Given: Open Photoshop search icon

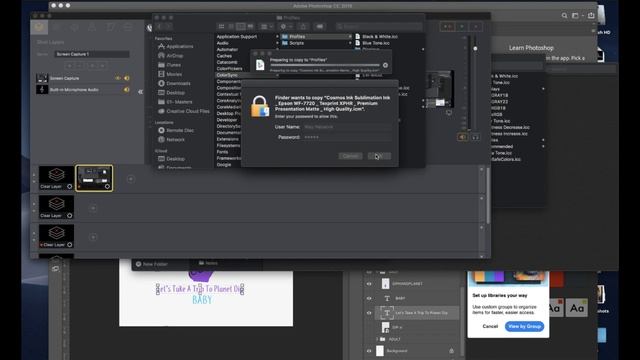Looking at the screenshot, I should pos(564,16).
